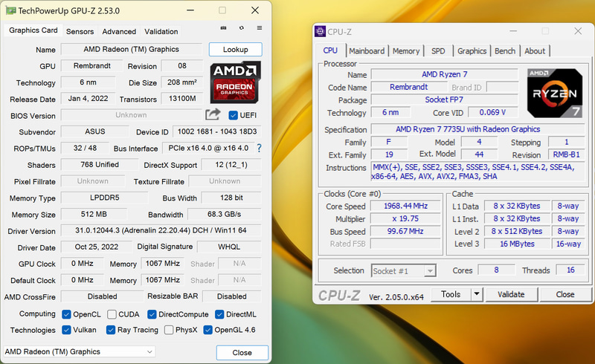Click the Release Date value Jan 4, 2022

[x=88, y=99]
